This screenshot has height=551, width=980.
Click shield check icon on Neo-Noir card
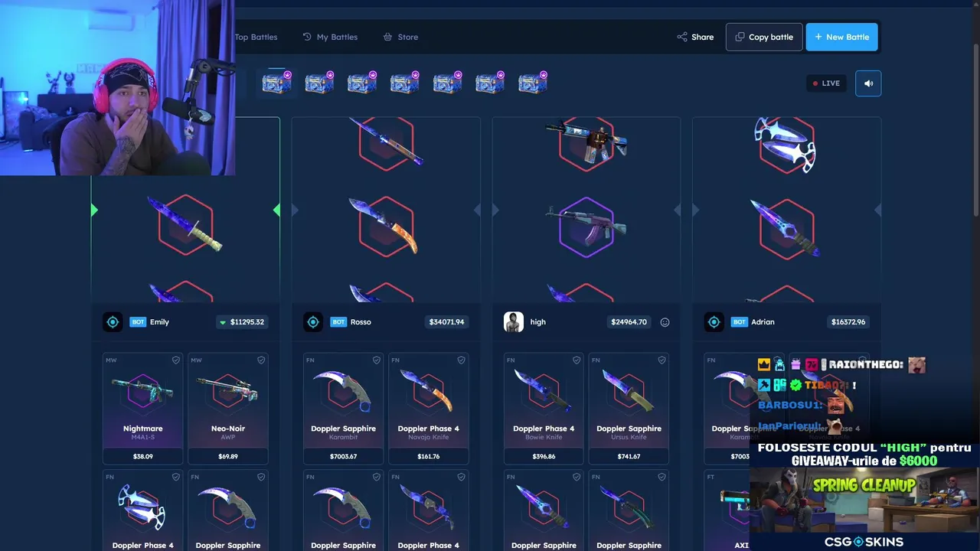[x=261, y=360]
